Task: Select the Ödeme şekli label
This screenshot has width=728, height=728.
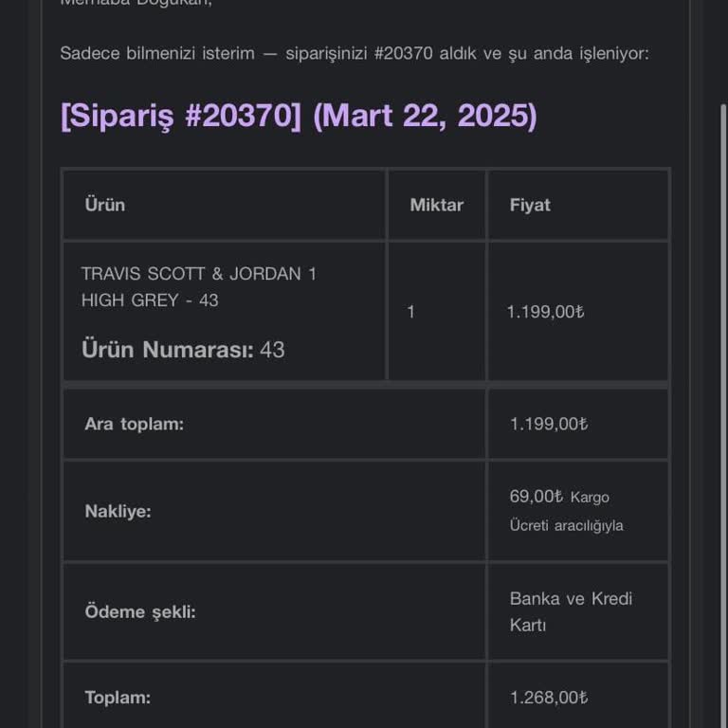Action: 140,611
